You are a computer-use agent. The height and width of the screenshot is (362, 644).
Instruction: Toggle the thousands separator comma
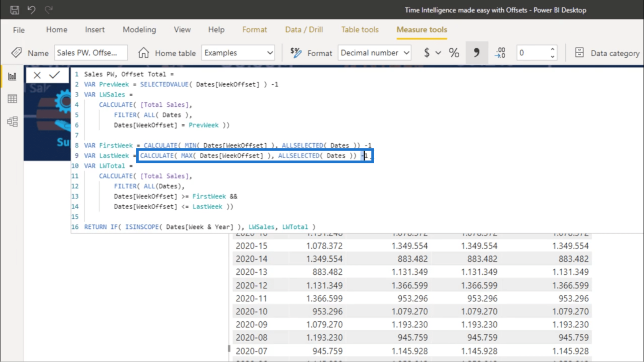[x=476, y=52]
